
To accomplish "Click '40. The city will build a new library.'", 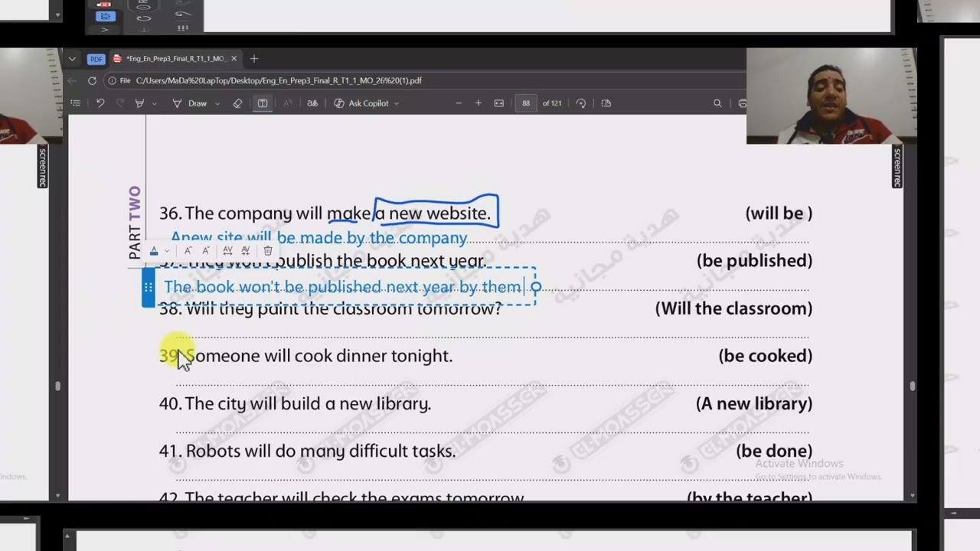I will point(295,403).
